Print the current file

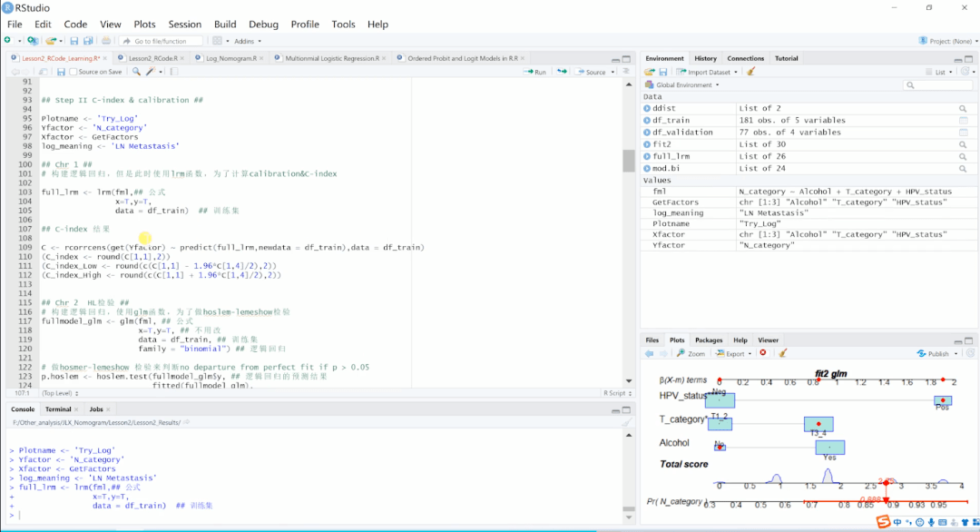click(x=106, y=41)
